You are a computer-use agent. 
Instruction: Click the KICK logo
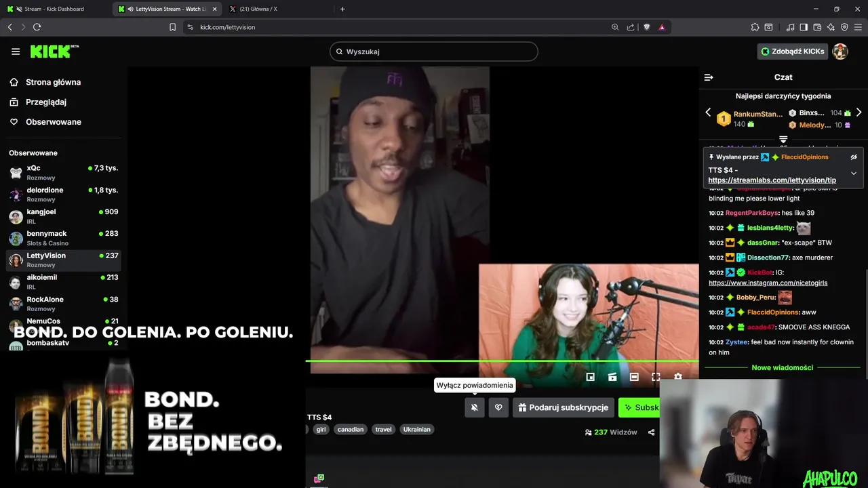[54, 52]
